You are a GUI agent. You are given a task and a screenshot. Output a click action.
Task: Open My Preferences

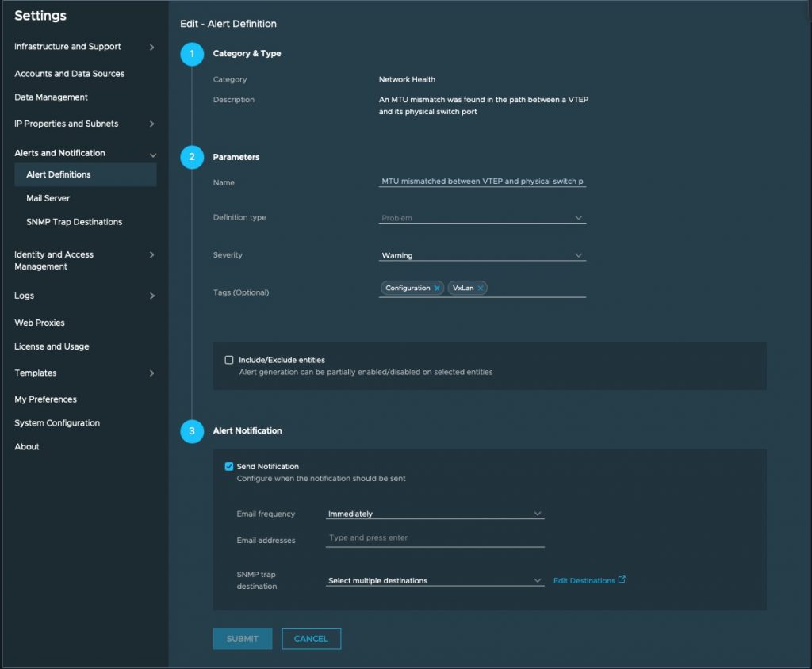point(45,399)
